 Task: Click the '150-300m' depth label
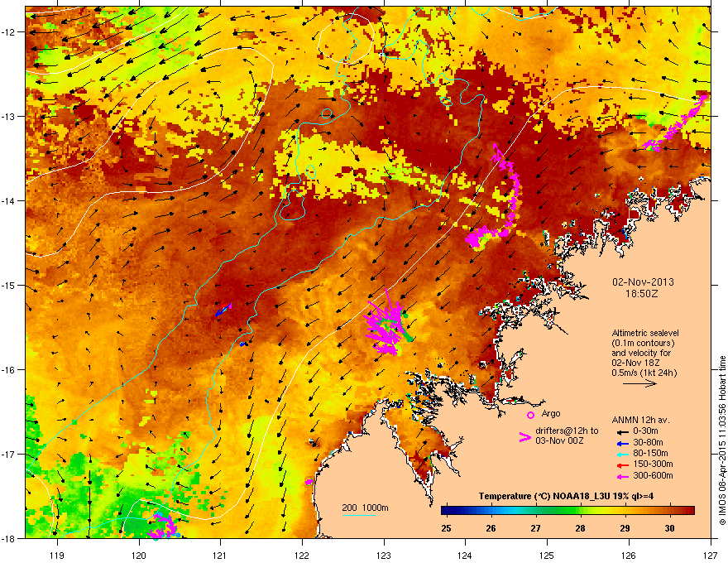[653, 464]
